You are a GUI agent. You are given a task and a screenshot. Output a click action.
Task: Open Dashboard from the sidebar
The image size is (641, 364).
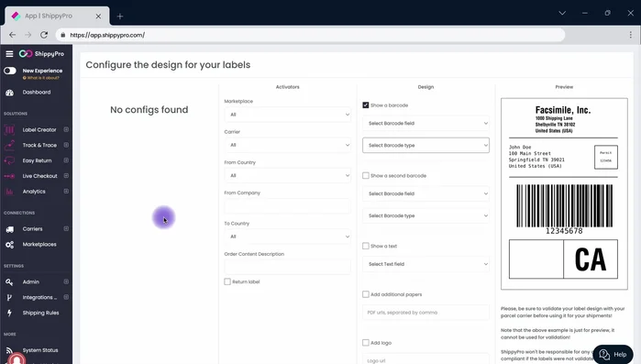coord(37,93)
